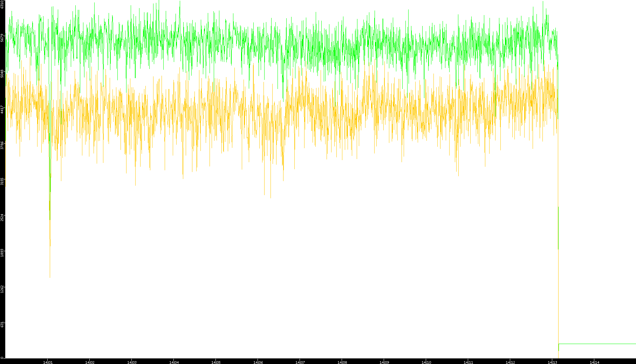Viewport: 636px width, 364px height.
Task: Click the 14:02 time axis label
Action: 90,362
